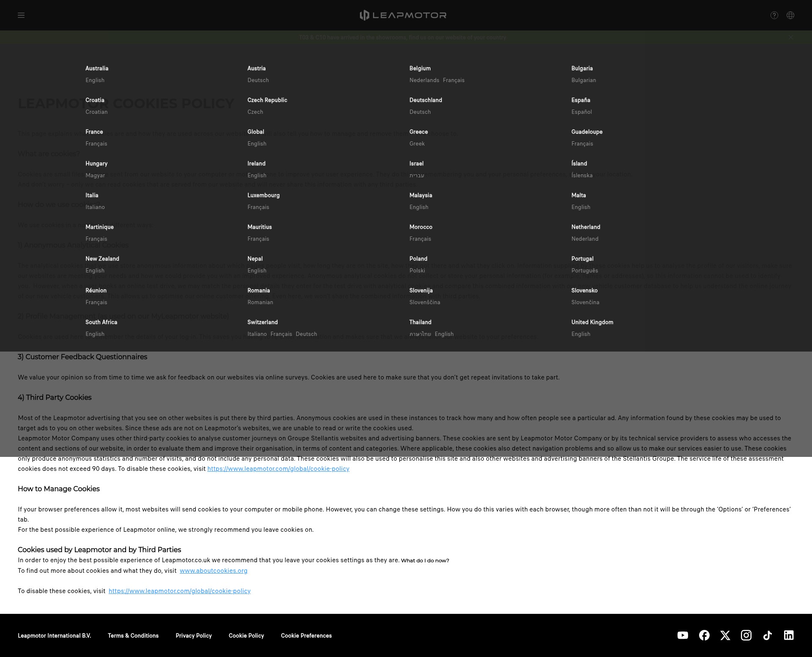Select English under New Zealand
The image size is (812, 657).
[95, 270]
